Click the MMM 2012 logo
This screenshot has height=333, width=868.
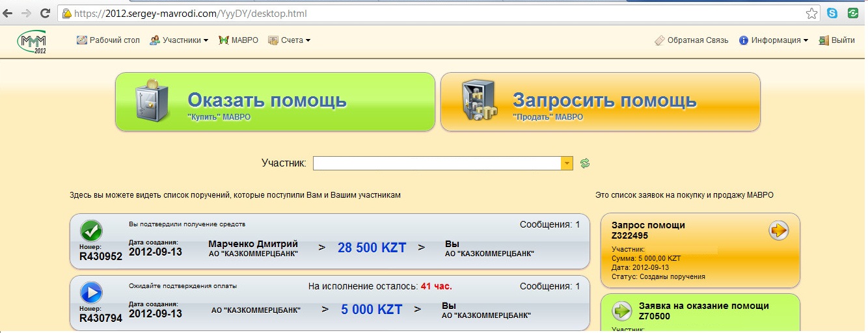32,42
